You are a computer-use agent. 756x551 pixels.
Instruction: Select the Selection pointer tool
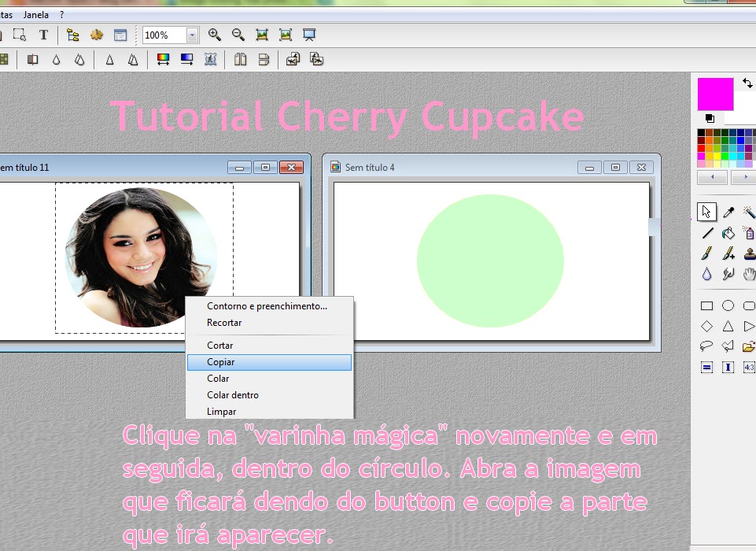706,212
